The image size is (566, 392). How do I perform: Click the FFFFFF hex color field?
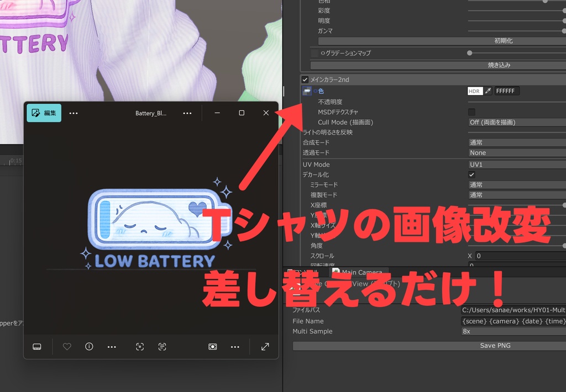[x=507, y=91]
